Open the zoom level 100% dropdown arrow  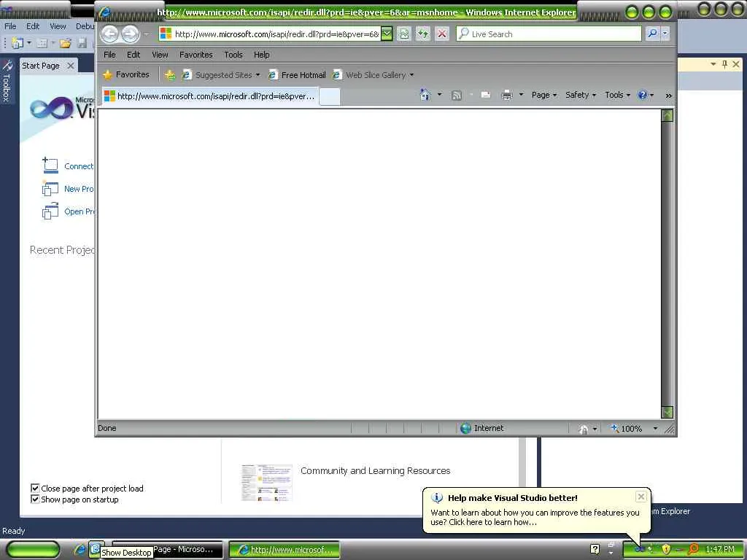click(655, 429)
